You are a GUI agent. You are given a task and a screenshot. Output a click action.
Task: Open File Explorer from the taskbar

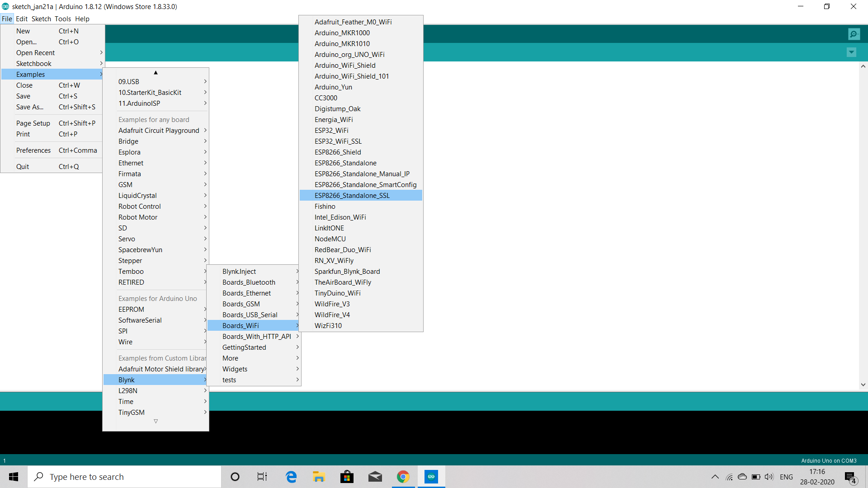pyautogui.click(x=319, y=477)
